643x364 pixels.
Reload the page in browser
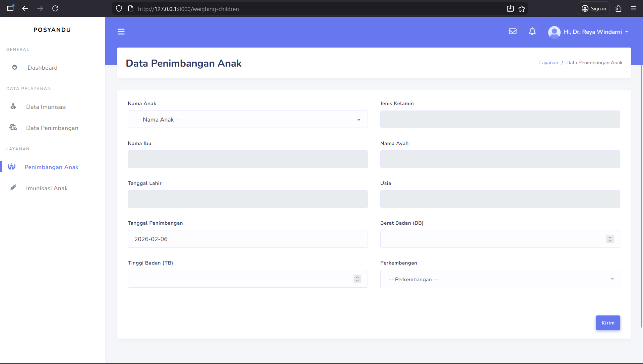pyautogui.click(x=55, y=8)
